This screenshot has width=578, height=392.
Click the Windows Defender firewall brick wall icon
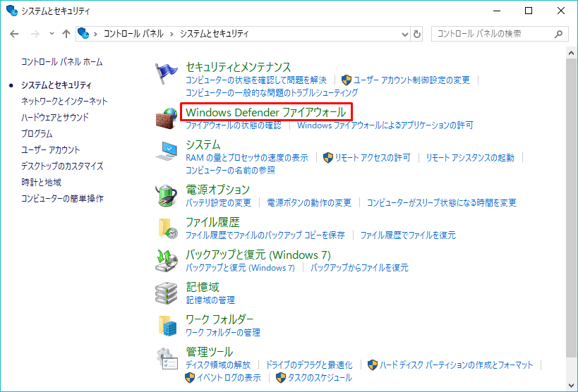167,118
